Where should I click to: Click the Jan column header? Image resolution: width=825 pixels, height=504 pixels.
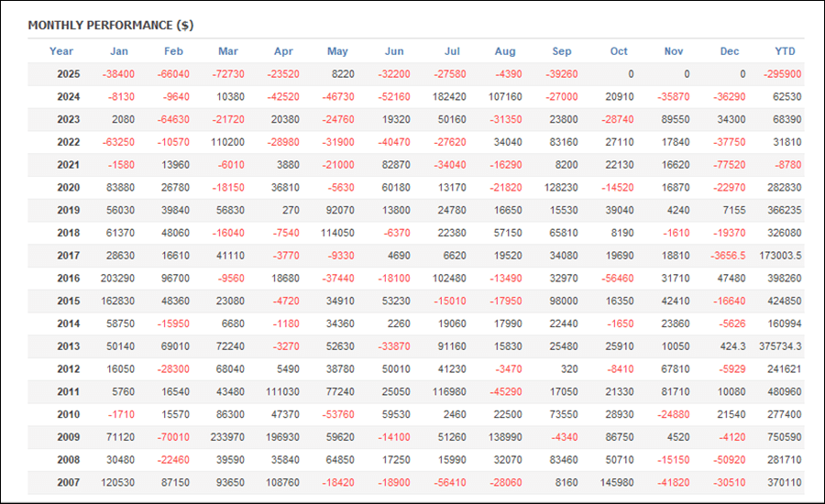coord(119,51)
